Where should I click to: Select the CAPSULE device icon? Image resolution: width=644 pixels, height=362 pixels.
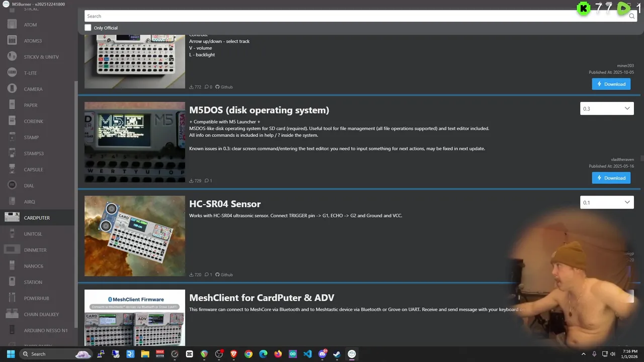pyautogui.click(x=12, y=169)
